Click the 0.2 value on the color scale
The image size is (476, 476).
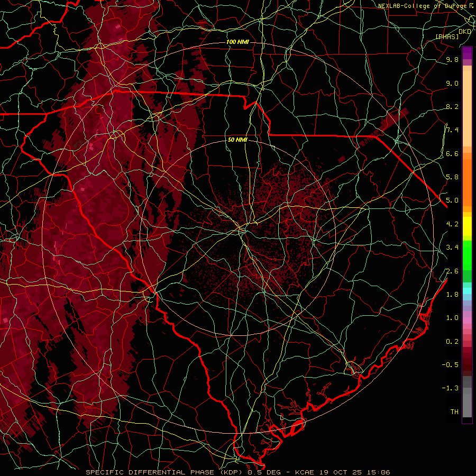pyautogui.click(x=452, y=342)
